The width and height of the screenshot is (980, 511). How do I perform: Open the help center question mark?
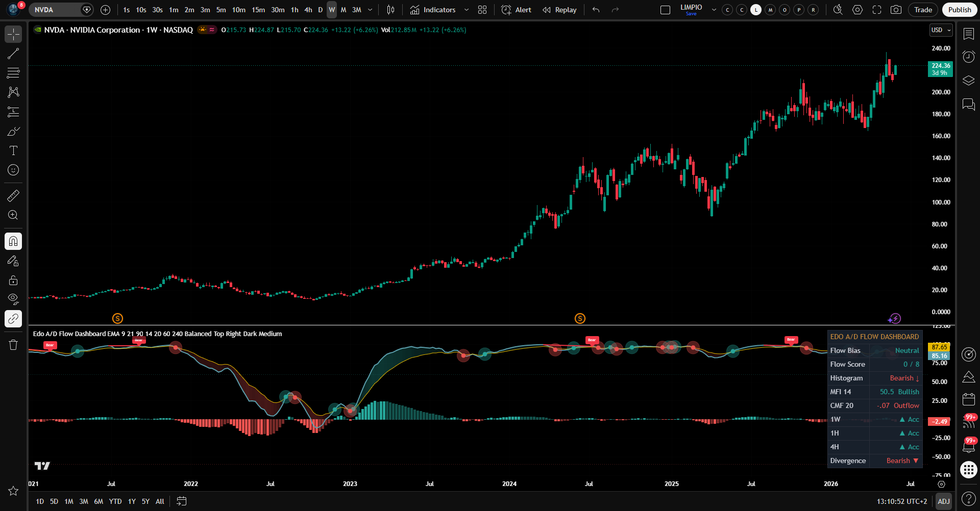point(968,498)
